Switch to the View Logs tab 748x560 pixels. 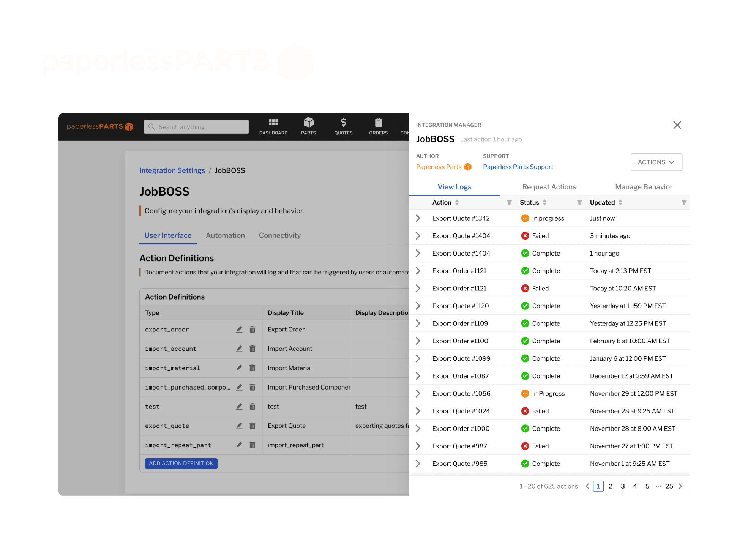click(x=454, y=187)
